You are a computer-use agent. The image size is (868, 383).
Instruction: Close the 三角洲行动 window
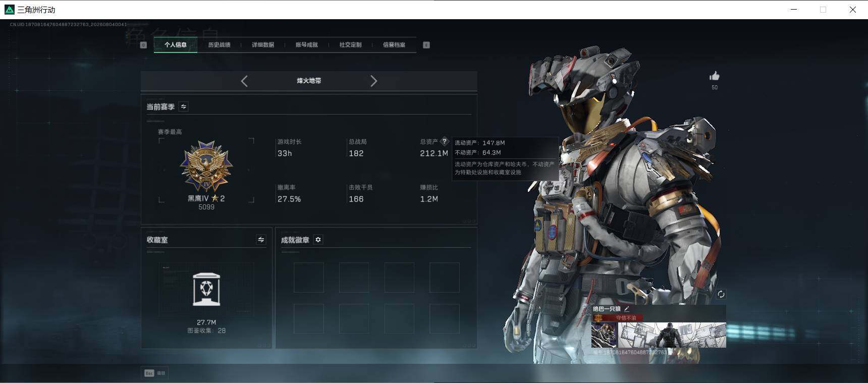(x=853, y=10)
